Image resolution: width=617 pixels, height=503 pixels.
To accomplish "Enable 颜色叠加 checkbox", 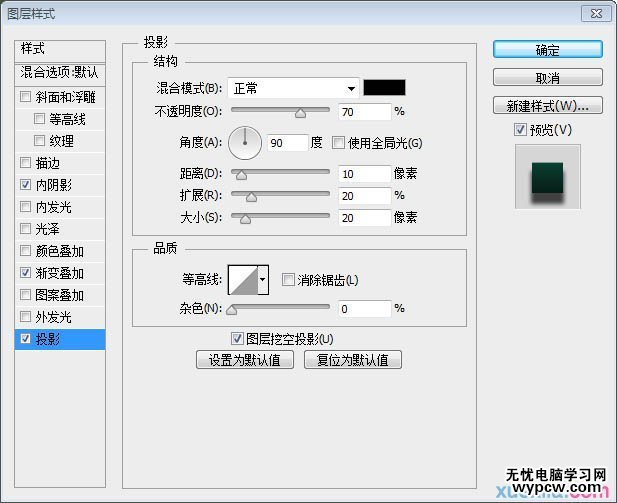I will pos(26,251).
